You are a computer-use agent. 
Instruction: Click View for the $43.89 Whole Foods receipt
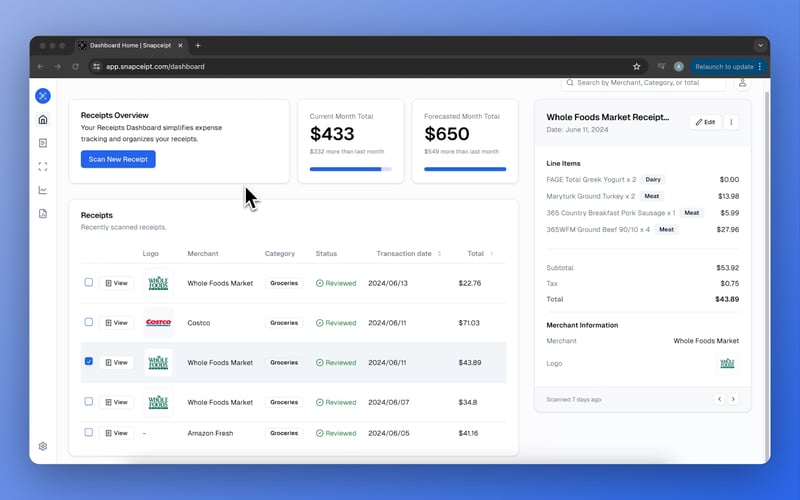pyautogui.click(x=116, y=363)
